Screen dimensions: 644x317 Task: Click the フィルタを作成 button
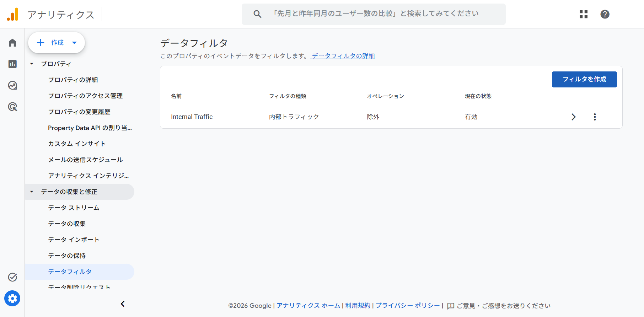584,79
